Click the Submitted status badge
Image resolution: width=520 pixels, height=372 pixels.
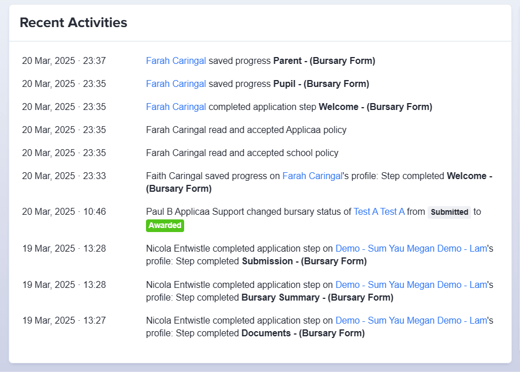449,212
